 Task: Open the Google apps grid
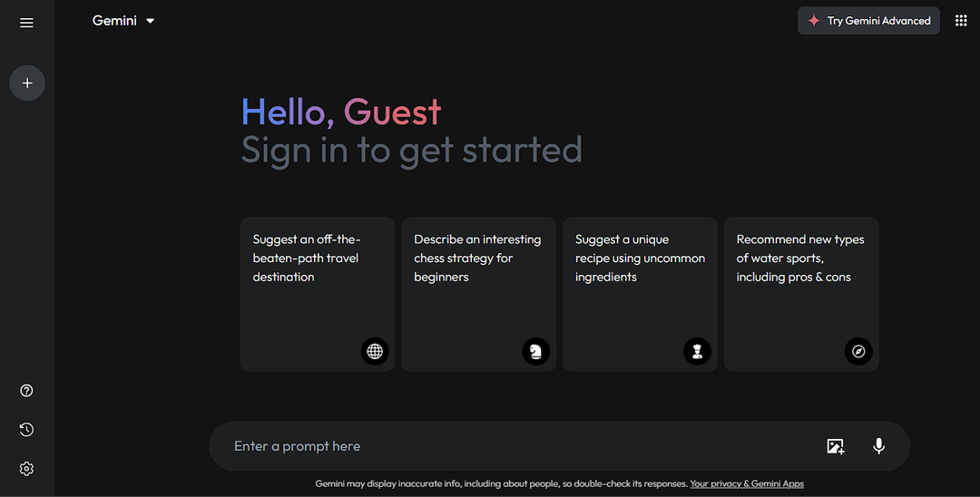click(x=961, y=21)
